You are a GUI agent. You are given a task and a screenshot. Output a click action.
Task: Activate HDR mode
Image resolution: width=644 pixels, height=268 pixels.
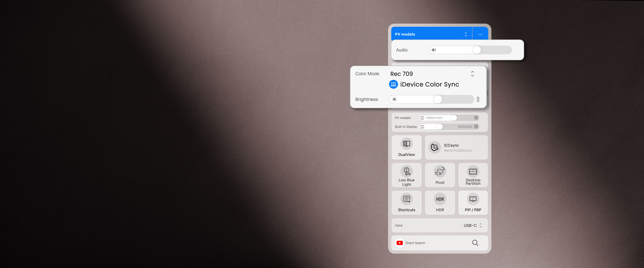click(x=440, y=203)
